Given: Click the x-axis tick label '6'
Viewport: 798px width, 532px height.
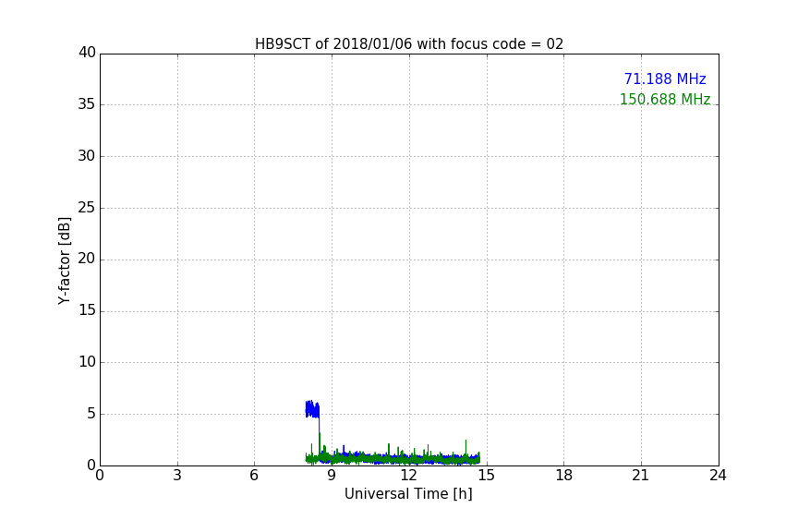Looking at the screenshot, I should point(254,476).
